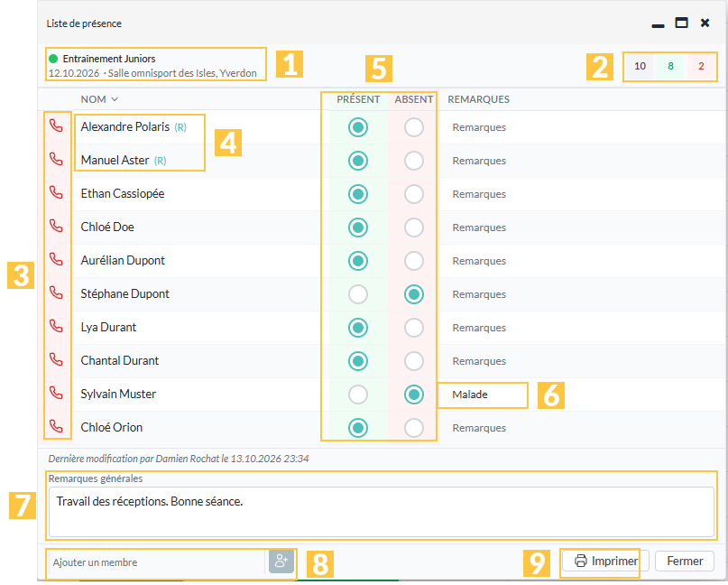
Task: Mark Chloé Orion as absent
Action: [414, 428]
